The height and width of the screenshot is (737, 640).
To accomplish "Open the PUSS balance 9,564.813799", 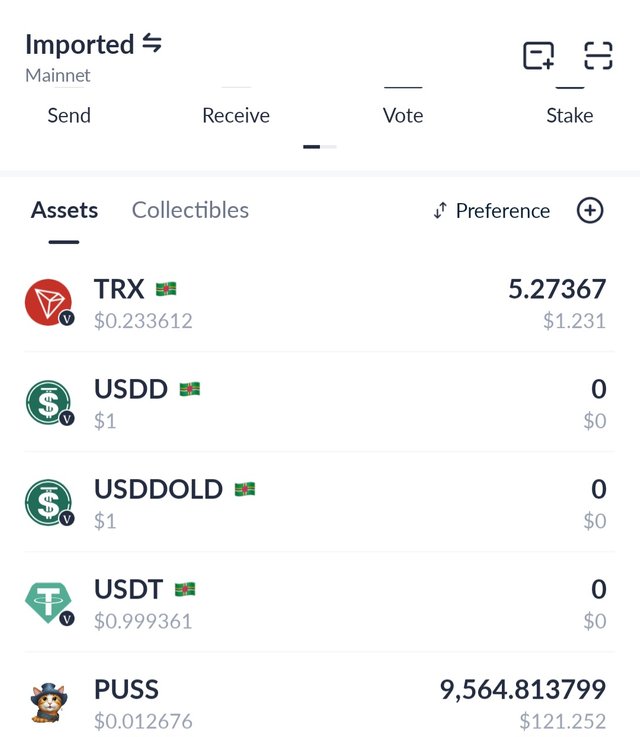I will click(523, 690).
